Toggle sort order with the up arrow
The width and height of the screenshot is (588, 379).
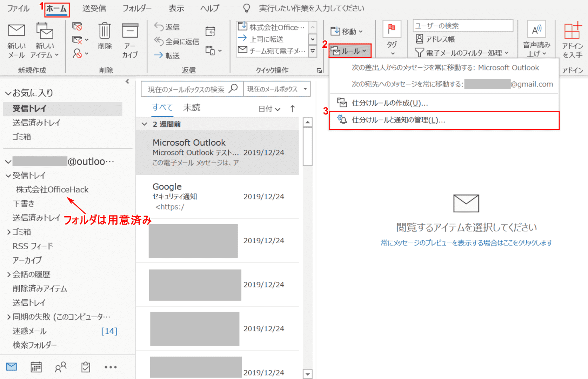[293, 109]
